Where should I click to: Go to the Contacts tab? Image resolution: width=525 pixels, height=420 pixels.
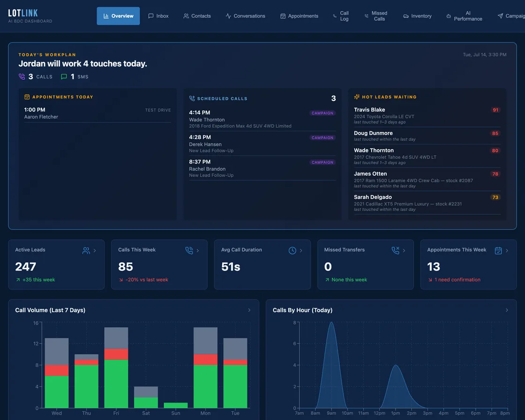(x=197, y=16)
